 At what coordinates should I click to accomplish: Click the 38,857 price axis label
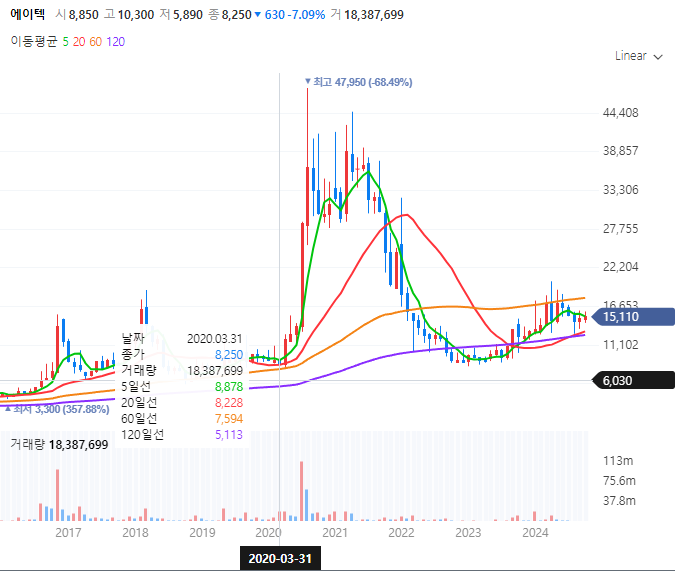pos(621,151)
